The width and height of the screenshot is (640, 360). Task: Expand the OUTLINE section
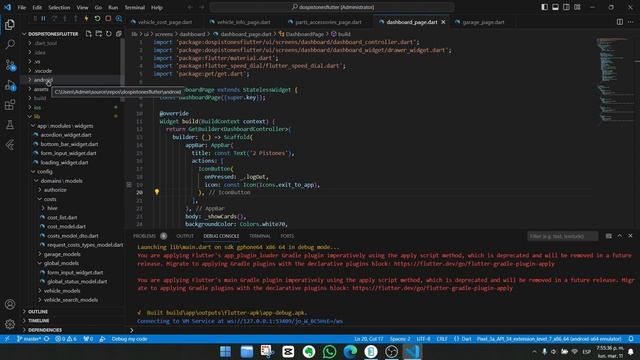tap(38, 311)
